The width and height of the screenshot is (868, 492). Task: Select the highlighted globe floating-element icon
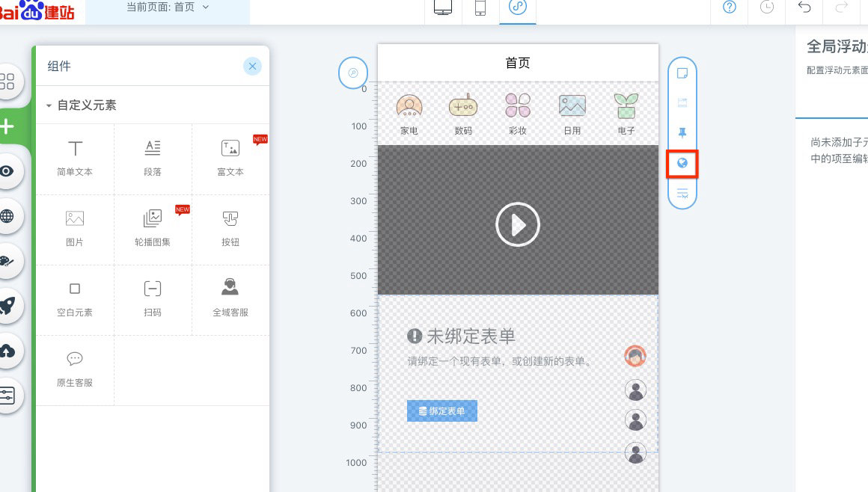[x=682, y=163]
